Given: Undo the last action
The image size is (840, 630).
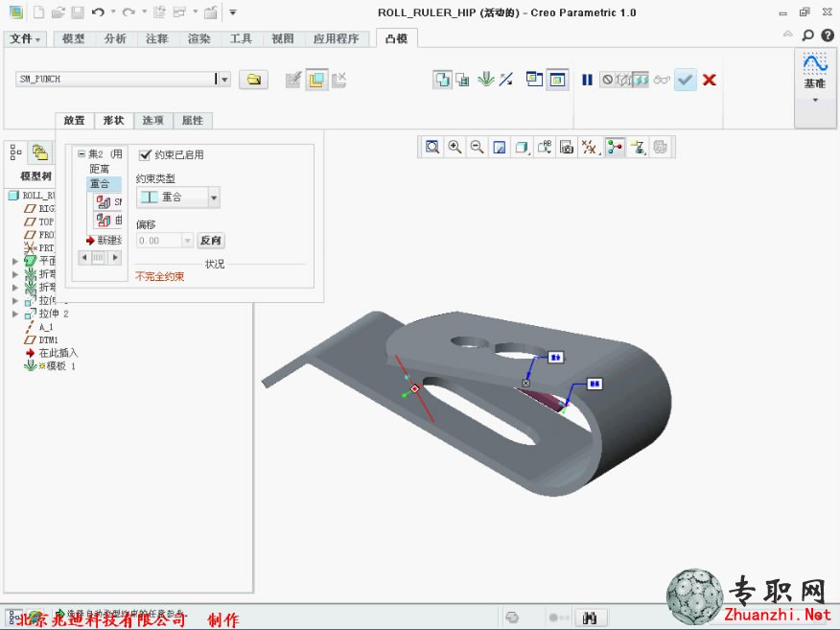Looking at the screenshot, I should click(x=98, y=12).
